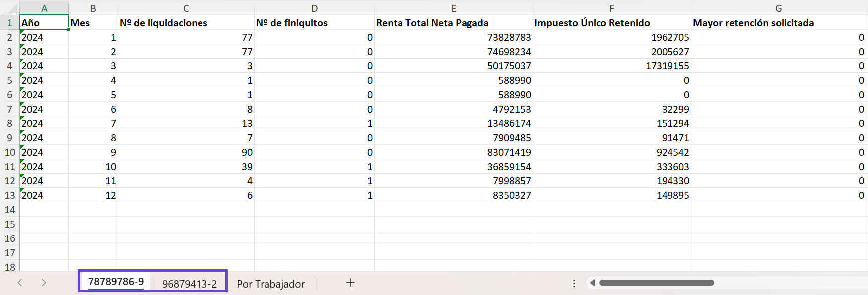Click the select-all corner triangle
Image resolution: width=868 pixels, height=295 pixels.
click(9, 8)
